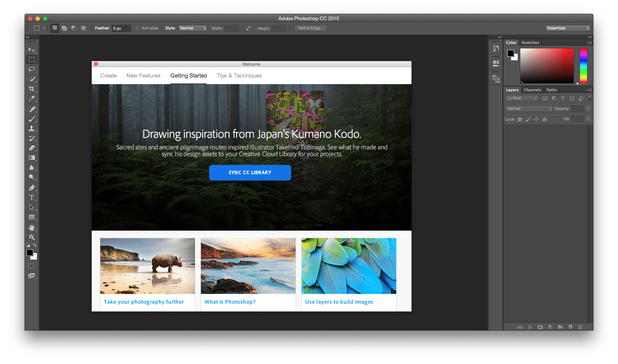Open the History panel icon
The width and height of the screenshot is (618, 364).
[x=496, y=48]
